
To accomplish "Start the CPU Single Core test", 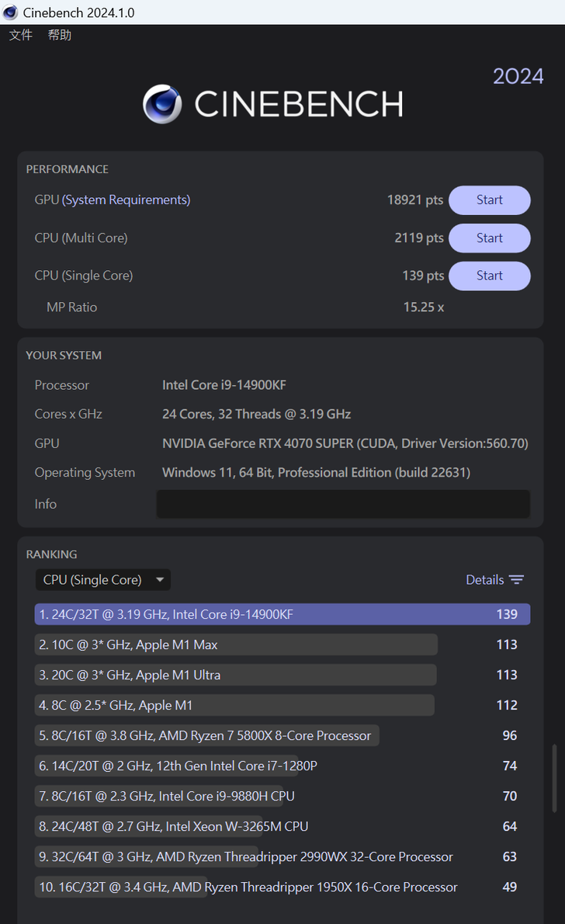I will (x=490, y=276).
